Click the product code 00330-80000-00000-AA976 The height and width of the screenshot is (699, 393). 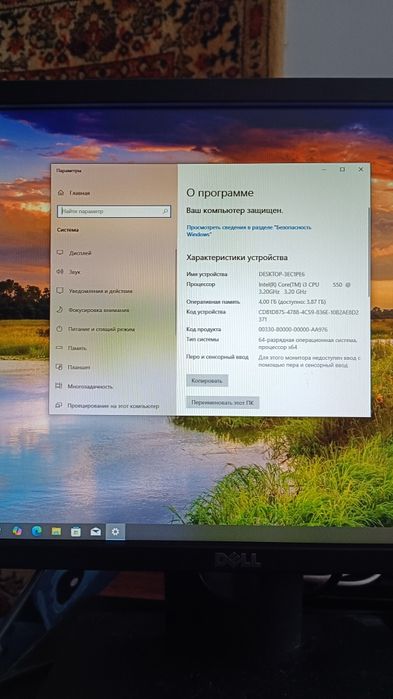[x=293, y=329]
